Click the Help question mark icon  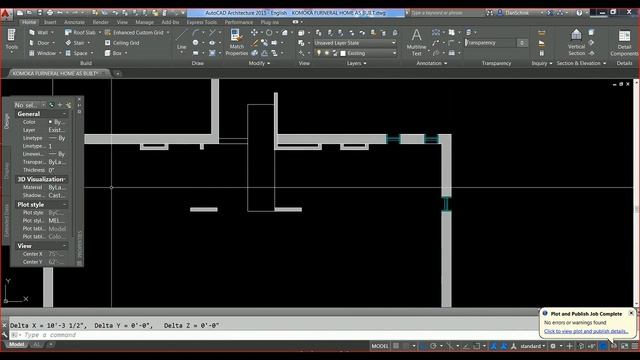coord(579,13)
